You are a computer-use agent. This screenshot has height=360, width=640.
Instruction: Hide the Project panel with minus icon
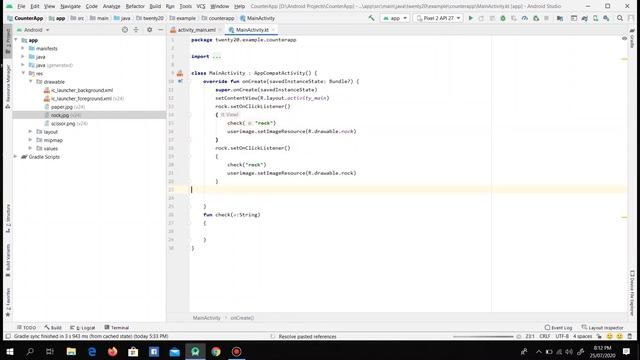[160, 30]
